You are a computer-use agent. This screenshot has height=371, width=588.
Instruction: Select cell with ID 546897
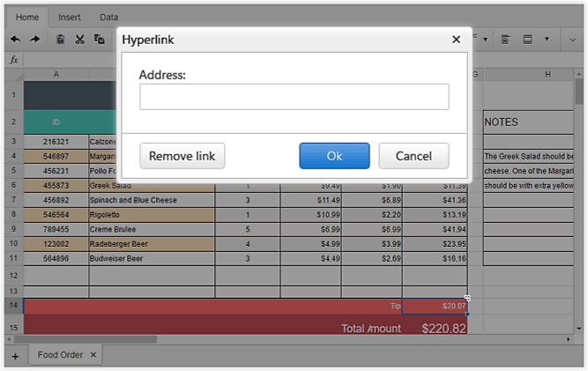click(56, 156)
